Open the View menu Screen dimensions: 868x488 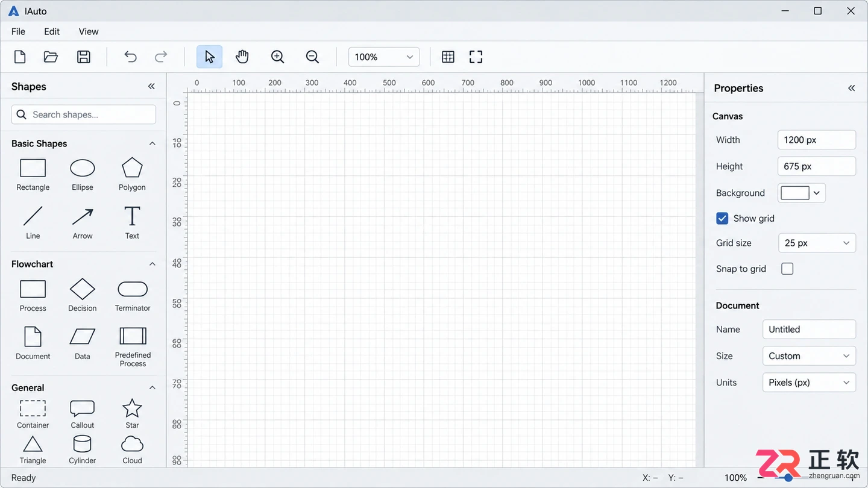pos(89,31)
